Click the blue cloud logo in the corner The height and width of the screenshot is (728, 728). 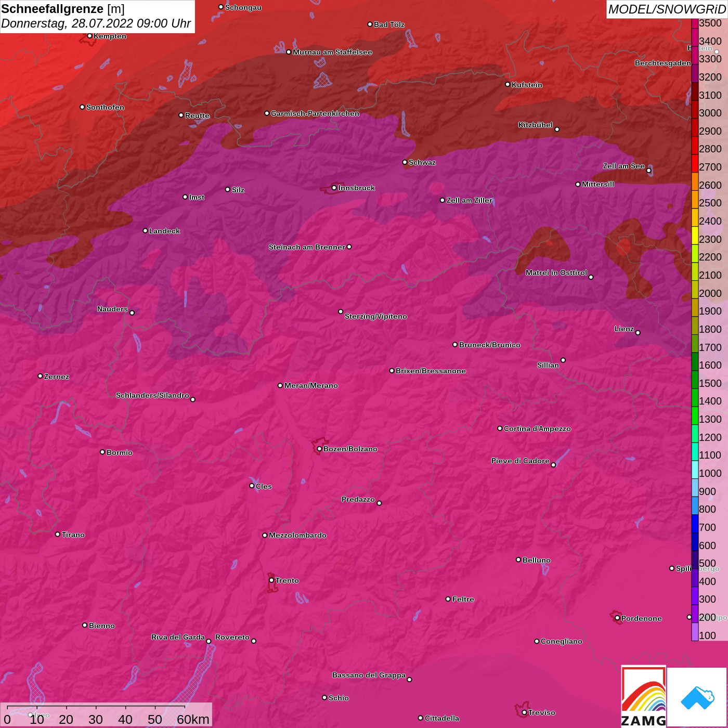coord(697,697)
